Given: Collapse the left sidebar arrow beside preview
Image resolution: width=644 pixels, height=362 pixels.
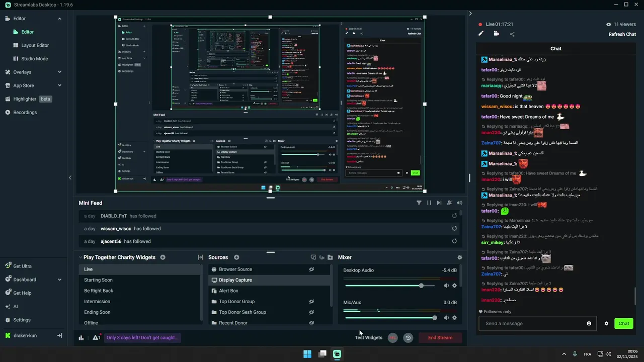Looking at the screenshot, I should pos(70,177).
